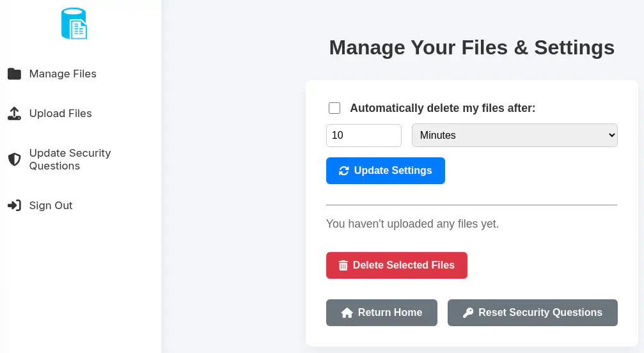644x353 pixels.
Task: Click the folder icon beside Manage Files
Action: tap(14, 74)
